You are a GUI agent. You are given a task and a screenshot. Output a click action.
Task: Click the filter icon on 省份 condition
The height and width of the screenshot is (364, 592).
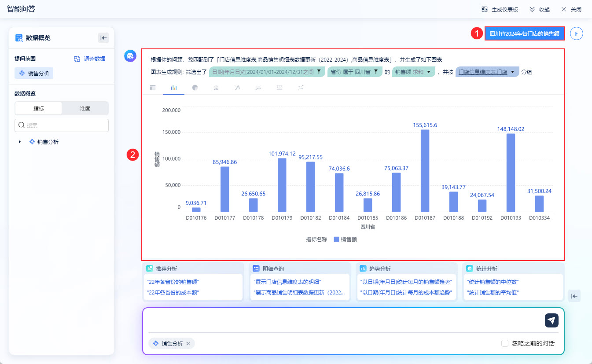pos(376,72)
